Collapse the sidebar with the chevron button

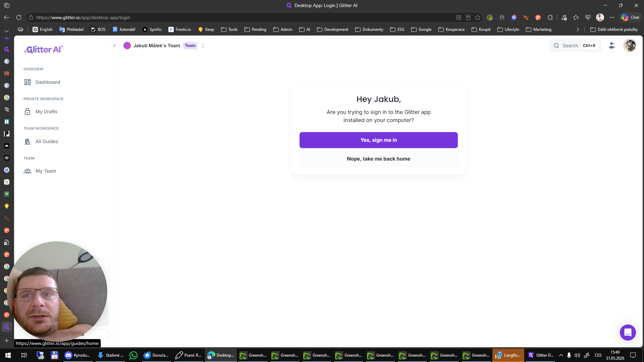point(115,46)
